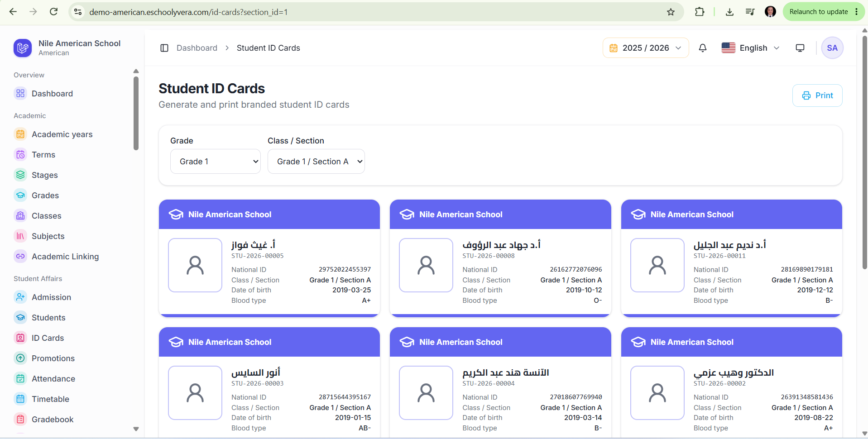Open browser downloads icon
The height and width of the screenshot is (439, 868).
pyautogui.click(x=729, y=12)
